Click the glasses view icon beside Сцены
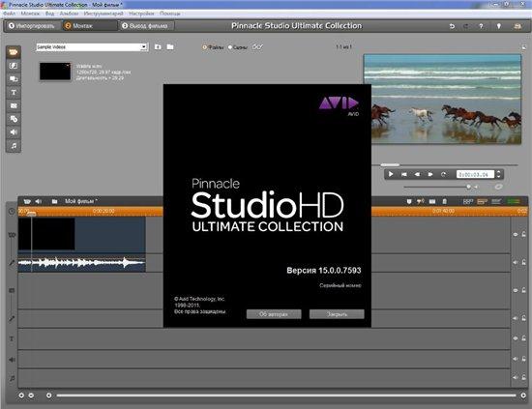532x409 pixels. pos(257,46)
